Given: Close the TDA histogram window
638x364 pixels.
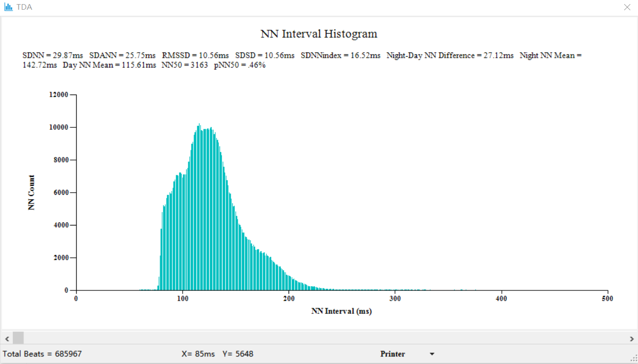Looking at the screenshot, I should click(627, 7).
